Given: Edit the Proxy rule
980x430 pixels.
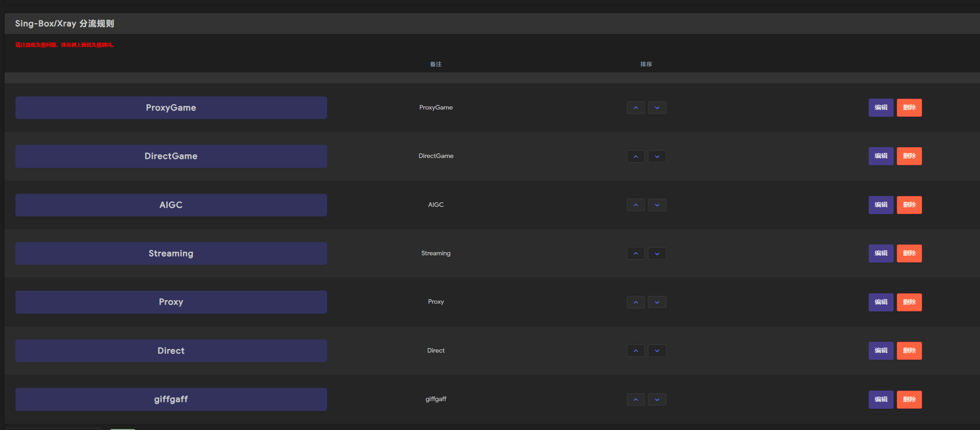Looking at the screenshot, I should pos(880,302).
